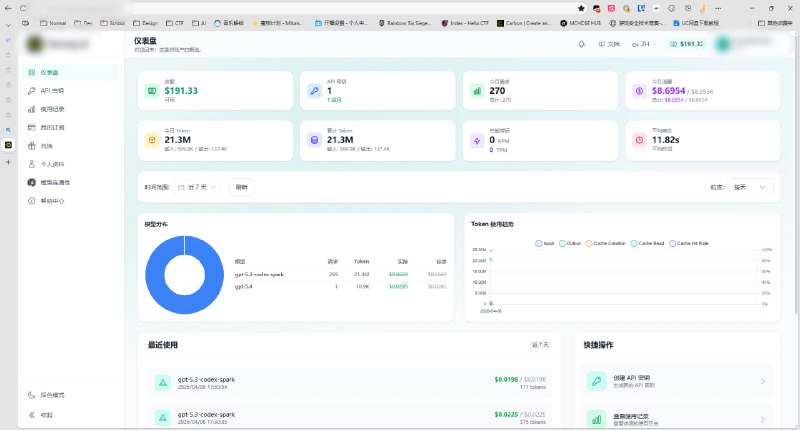Click the person icon beside 个人资料
The width and height of the screenshot is (800, 430).
coord(32,164)
